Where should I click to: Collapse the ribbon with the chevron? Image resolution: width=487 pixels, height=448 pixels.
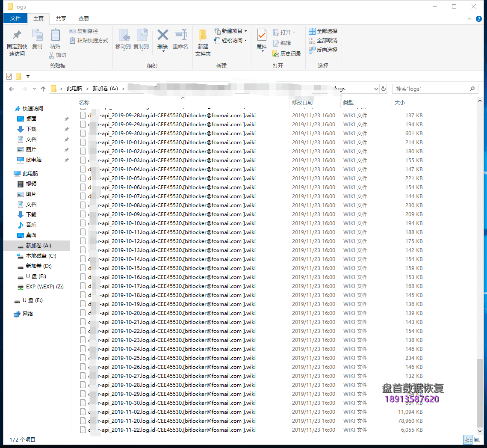(469, 19)
